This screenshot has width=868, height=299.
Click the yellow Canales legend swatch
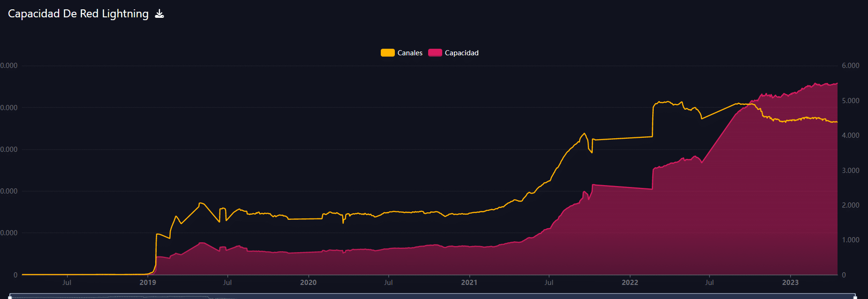387,53
